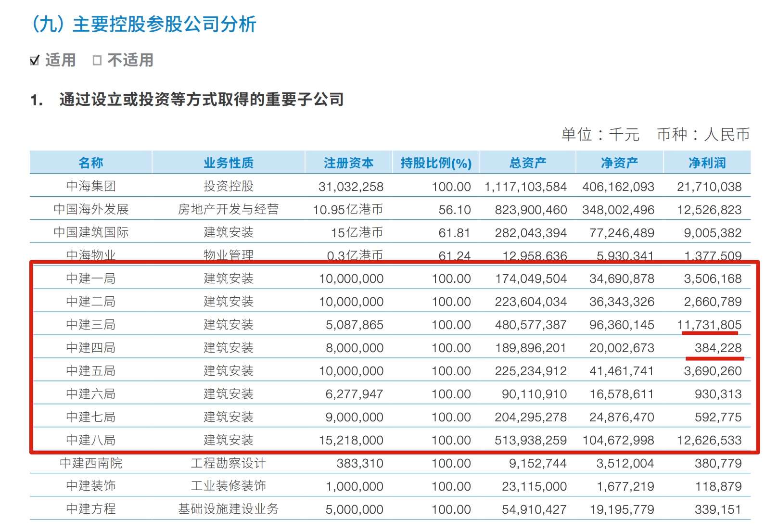Select the company name 中国海外发展

(x=91, y=209)
